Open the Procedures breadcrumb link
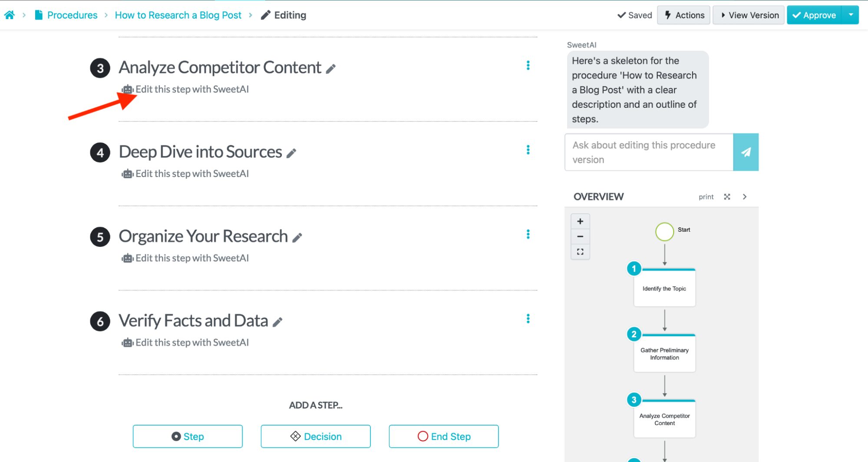This screenshot has width=868, height=462. [72, 15]
